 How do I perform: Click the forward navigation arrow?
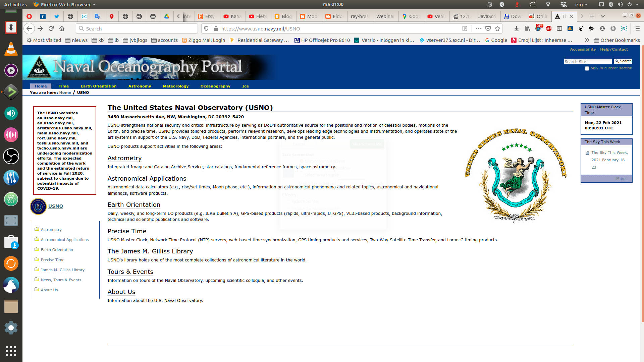[x=40, y=28]
